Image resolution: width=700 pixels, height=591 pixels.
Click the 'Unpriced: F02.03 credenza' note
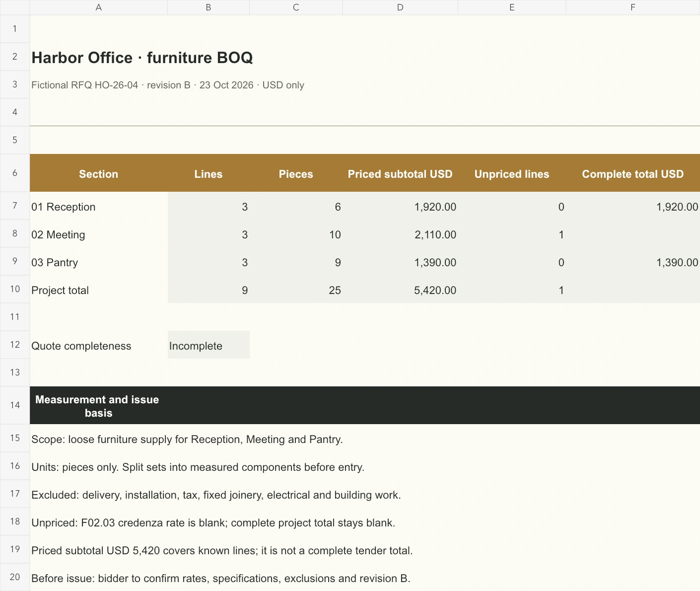pyautogui.click(x=213, y=522)
